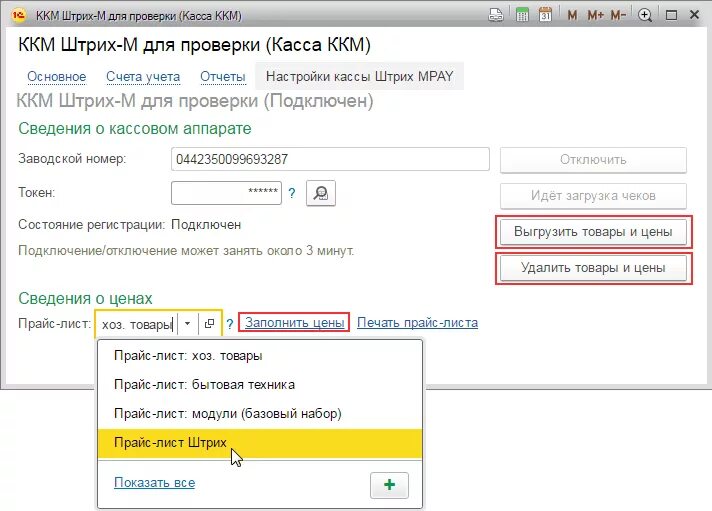Click the Токен password field
The width and height of the screenshot is (712, 511).
(226, 193)
